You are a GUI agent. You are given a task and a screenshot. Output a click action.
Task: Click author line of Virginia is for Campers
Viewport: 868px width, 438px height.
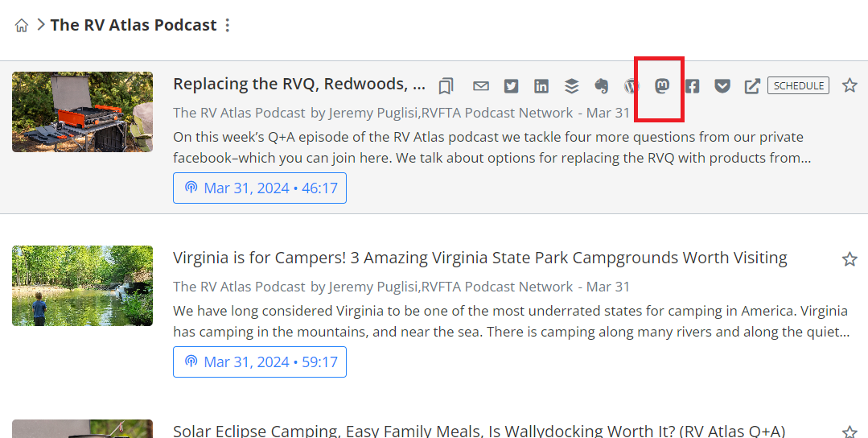[401, 287]
